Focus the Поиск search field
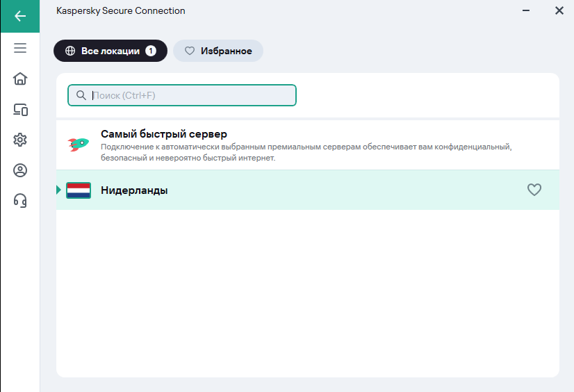574x392 pixels. 182,95
